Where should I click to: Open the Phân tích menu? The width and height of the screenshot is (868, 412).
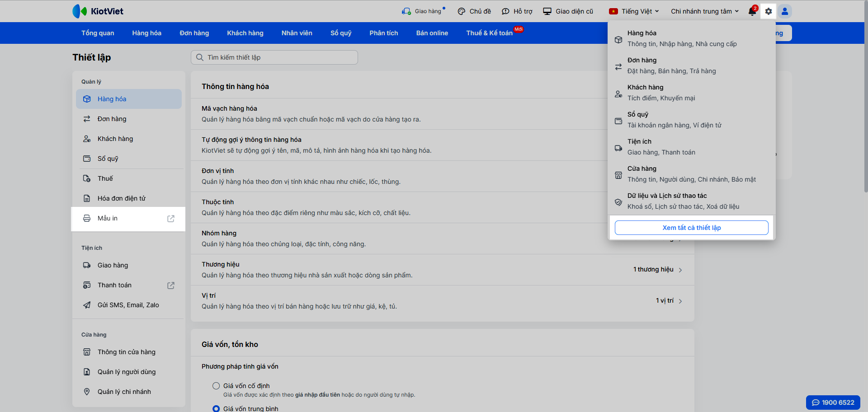coord(384,33)
